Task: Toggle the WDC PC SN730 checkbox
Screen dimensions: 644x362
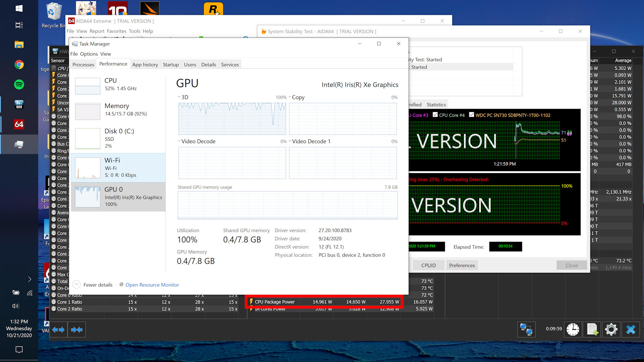Action: (x=472, y=115)
